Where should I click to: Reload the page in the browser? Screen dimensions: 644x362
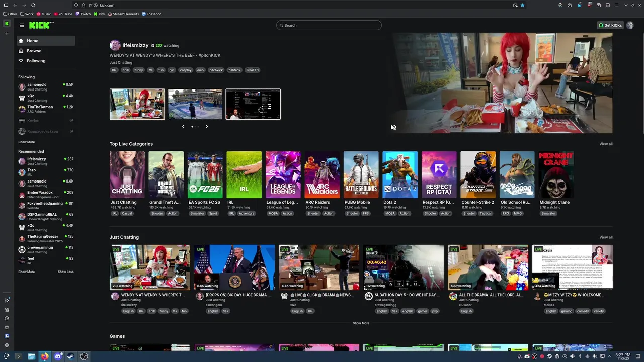(33, 5)
